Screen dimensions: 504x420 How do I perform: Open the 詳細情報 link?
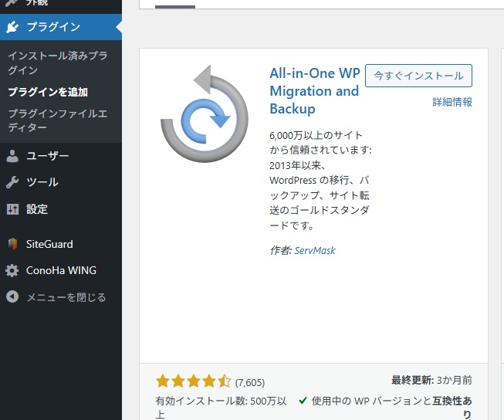452,102
